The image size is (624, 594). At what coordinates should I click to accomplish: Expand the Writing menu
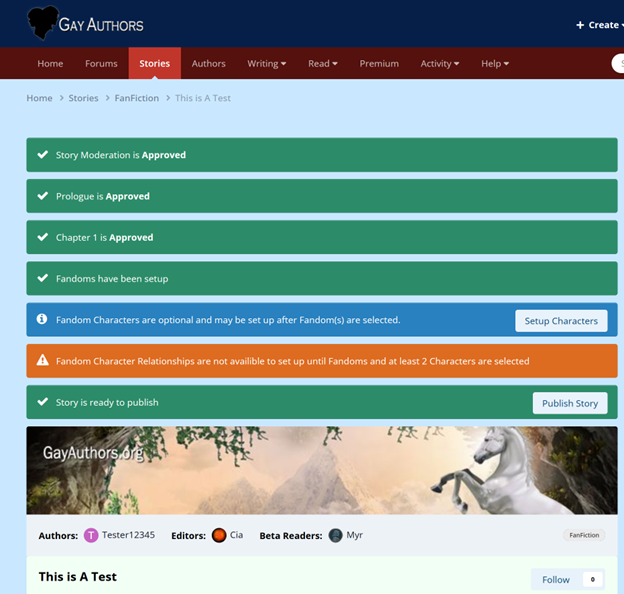(266, 63)
